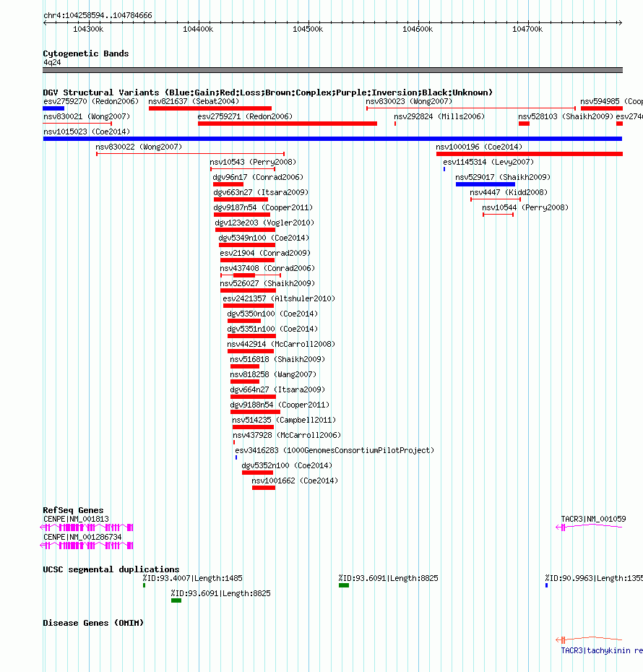Viewport: 643px width, 672px height.
Task: Click the red nsv821637 (Sebat2004) loss bar
Action: (x=210, y=108)
